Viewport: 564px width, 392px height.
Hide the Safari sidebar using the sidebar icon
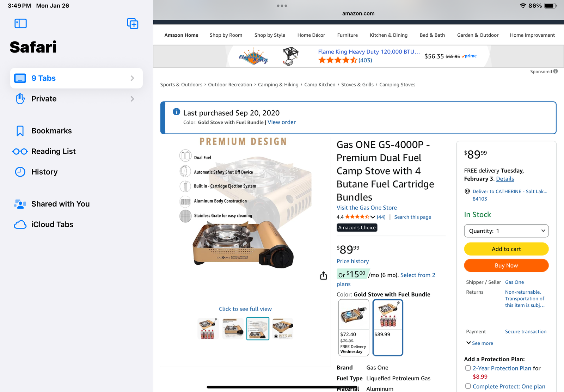[20, 24]
